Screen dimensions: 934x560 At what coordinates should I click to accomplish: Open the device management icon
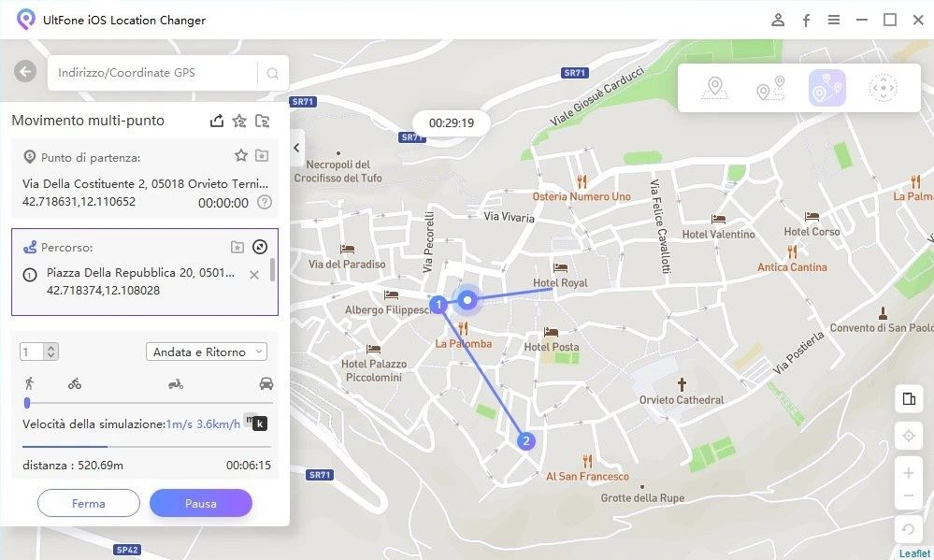point(908,399)
